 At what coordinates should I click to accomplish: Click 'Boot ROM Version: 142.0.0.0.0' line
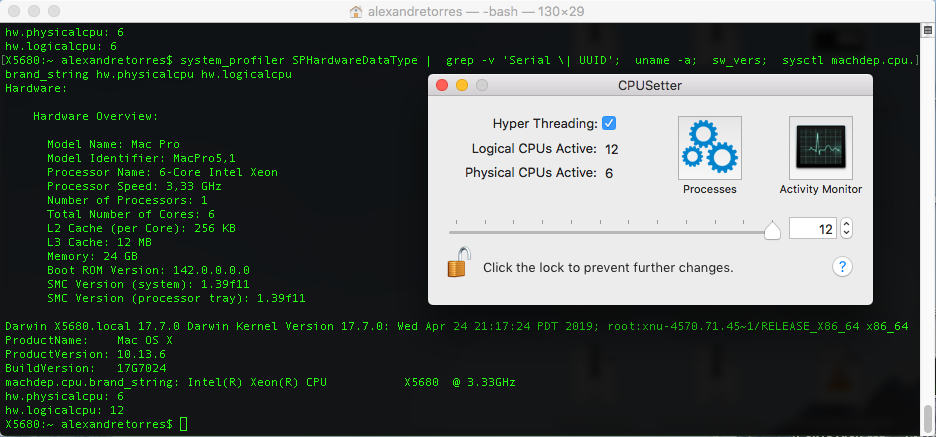pos(149,270)
